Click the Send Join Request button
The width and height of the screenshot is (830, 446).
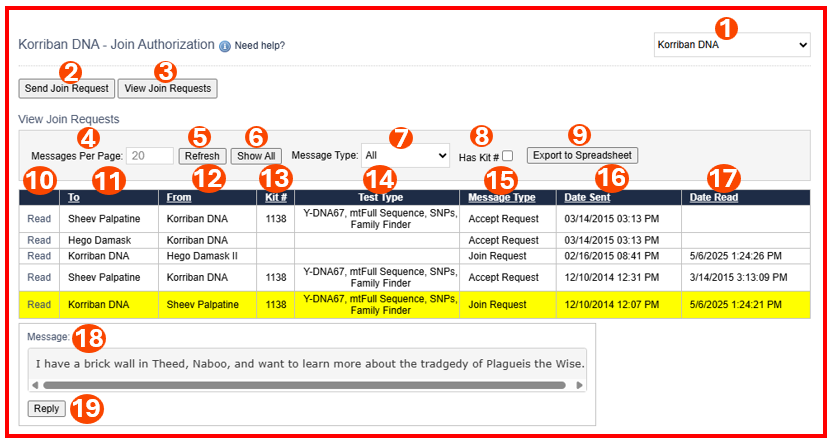(66, 88)
